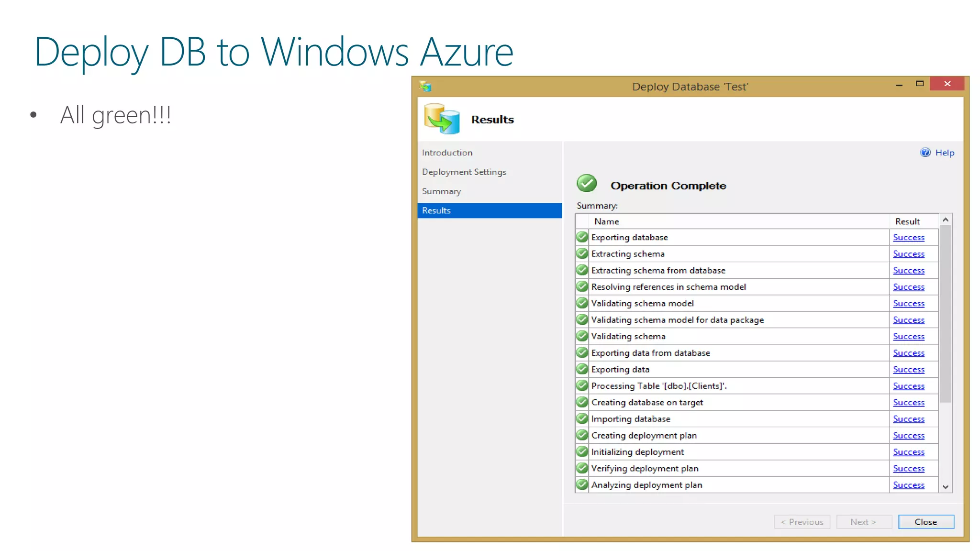Click the check icon for Initializing deployment
This screenshot has width=980, height=551.
[582, 452]
